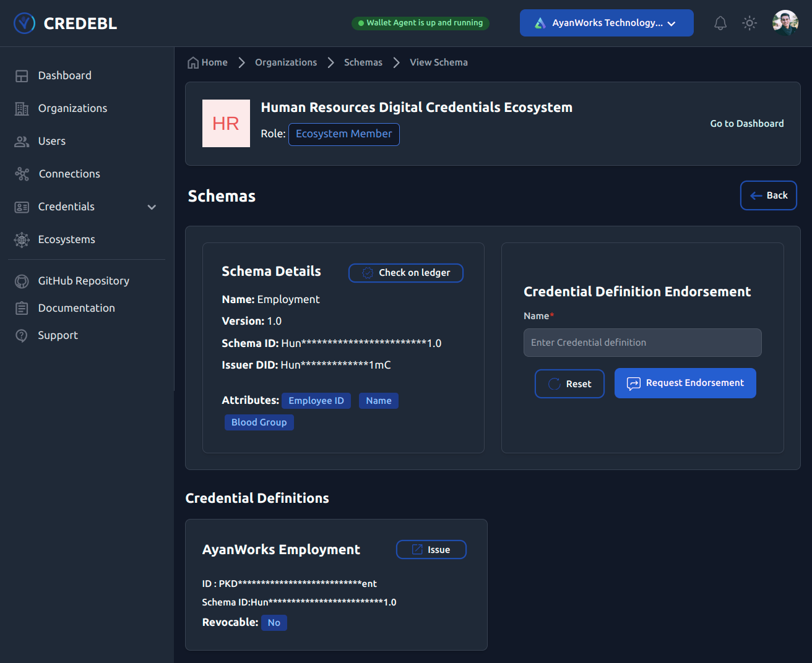Open Users in the sidebar
This screenshot has height=663, width=812.
(x=52, y=141)
